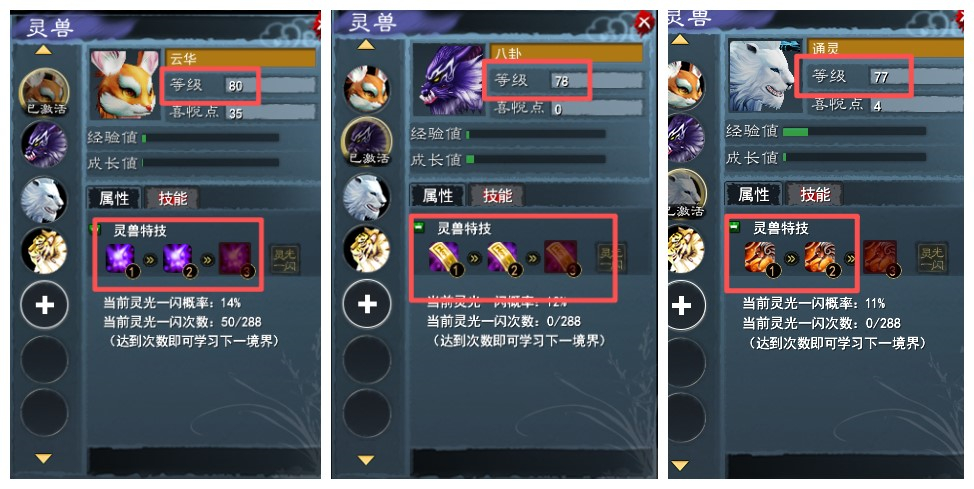Click the 灵光一闪 button in the 八卦 panel
974x489 pixels.
[x=611, y=257]
